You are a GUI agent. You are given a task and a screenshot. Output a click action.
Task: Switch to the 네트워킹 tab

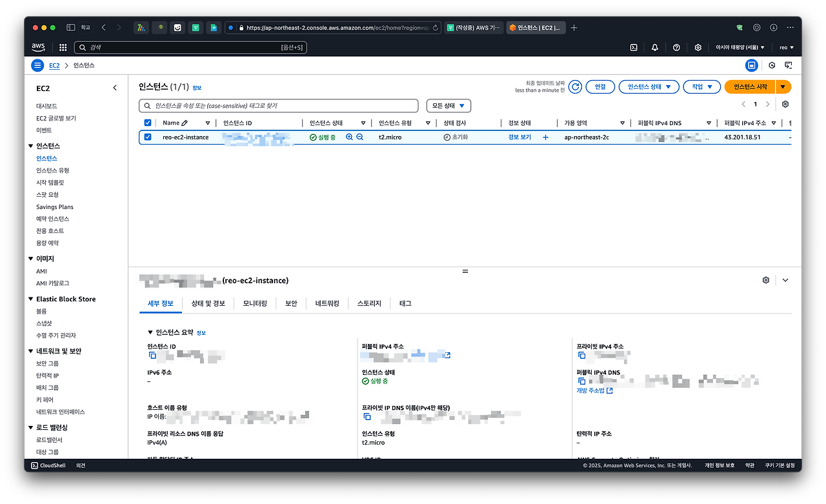point(327,303)
